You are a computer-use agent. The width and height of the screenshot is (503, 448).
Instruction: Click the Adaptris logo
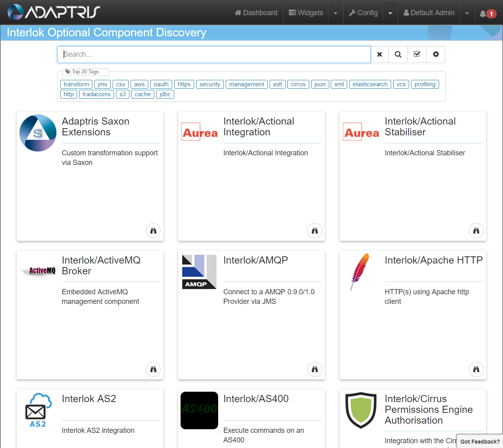pyautogui.click(x=54, y=12)
